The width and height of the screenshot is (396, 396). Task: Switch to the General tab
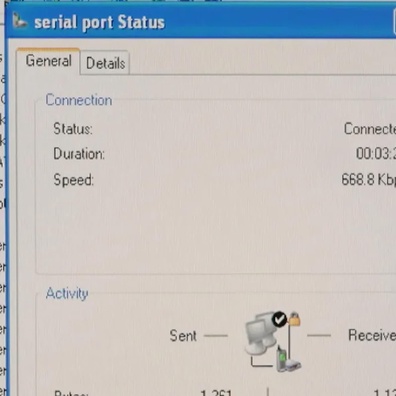coord(48,61)
